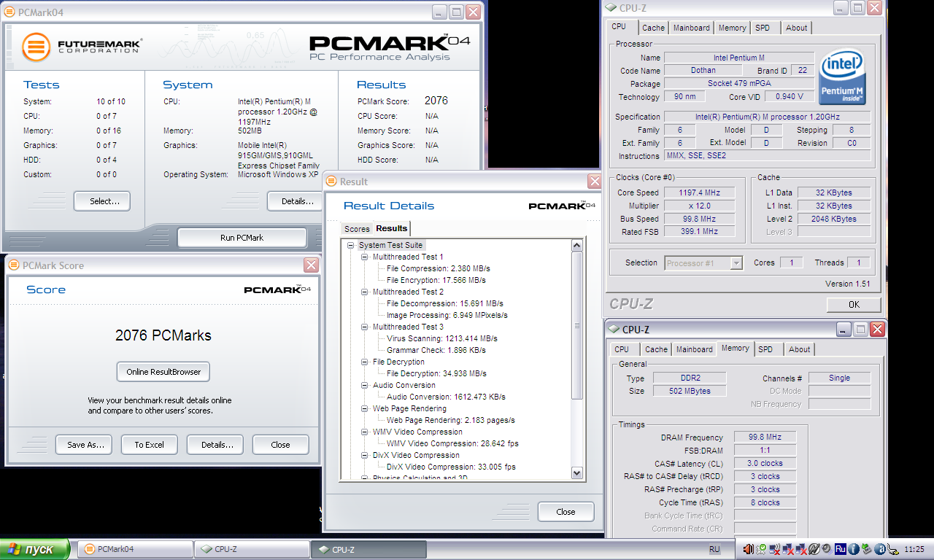Open About tab in top CPU-Z window
The height and width of the screenshot is (560, 934).
pos(796,28)
